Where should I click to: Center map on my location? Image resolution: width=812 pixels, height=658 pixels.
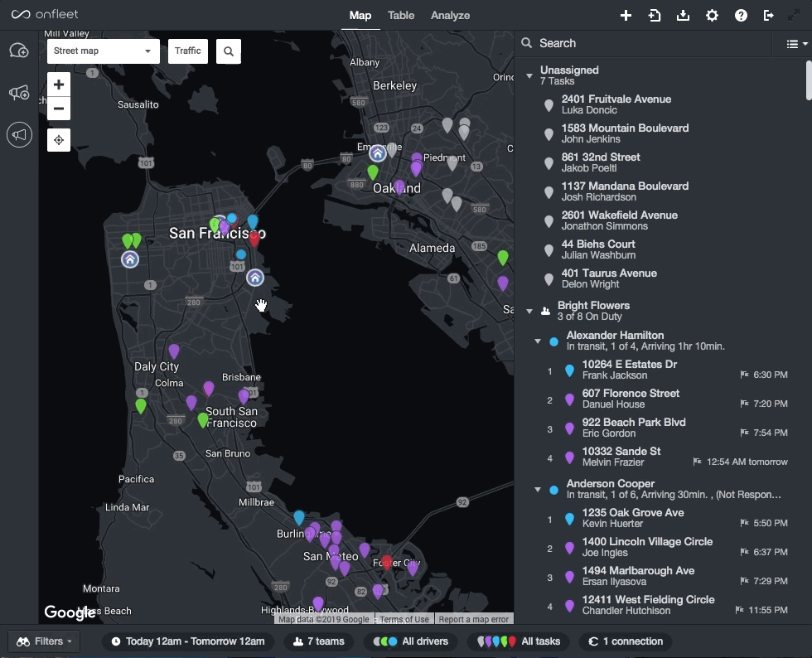[59, 140]
